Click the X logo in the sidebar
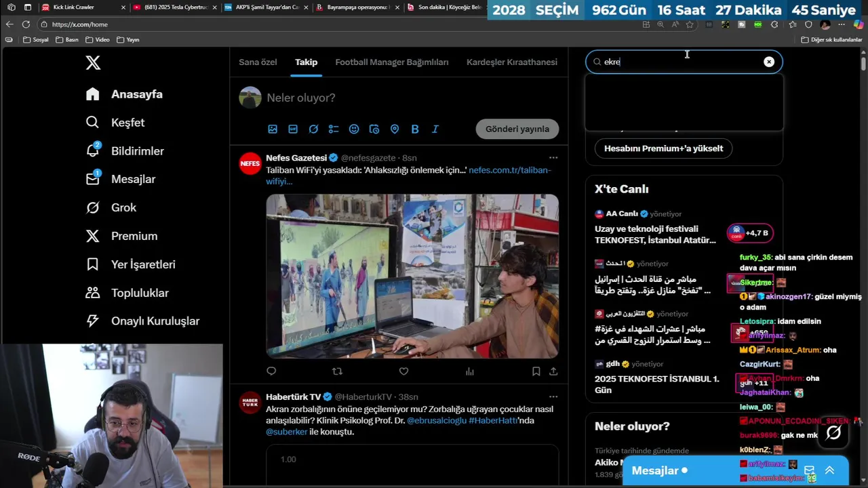 [x=93, y=63]
